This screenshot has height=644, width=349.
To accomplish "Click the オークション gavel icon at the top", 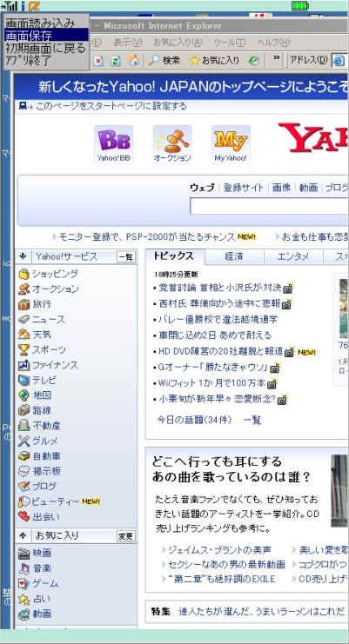I will (172, 144).
